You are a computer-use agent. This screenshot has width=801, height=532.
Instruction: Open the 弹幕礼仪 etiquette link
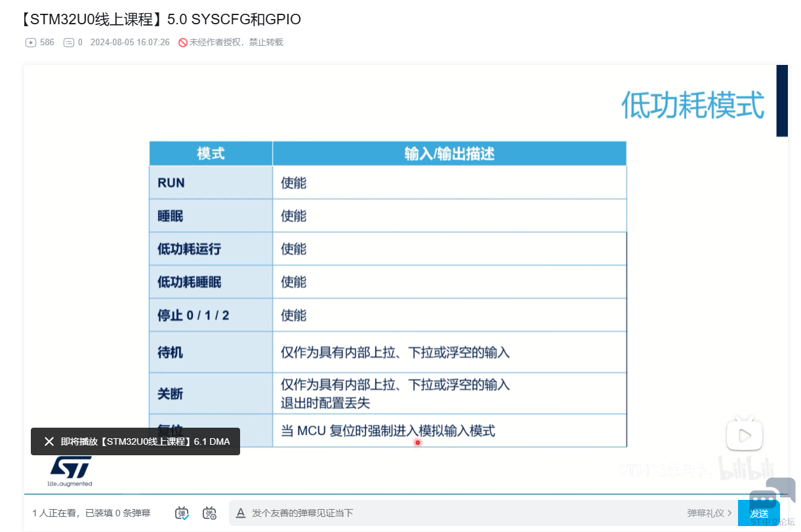point(709,513)
